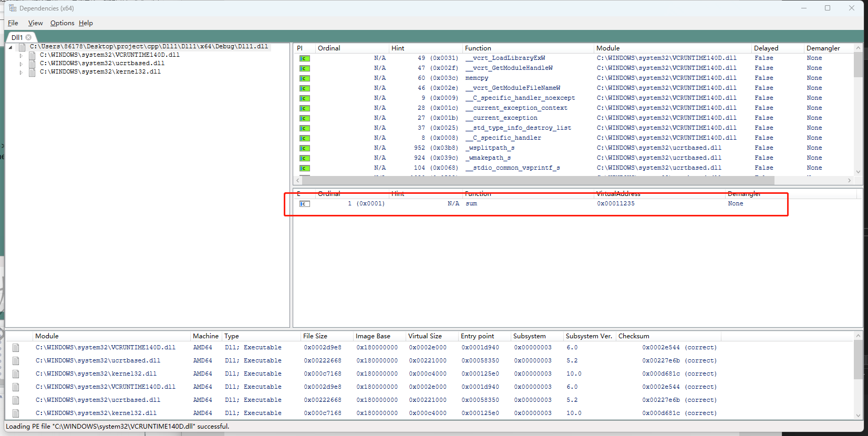Click the imports list vertical scrollbar
Viewport: 868px width, 436px height.
(858, 65)
